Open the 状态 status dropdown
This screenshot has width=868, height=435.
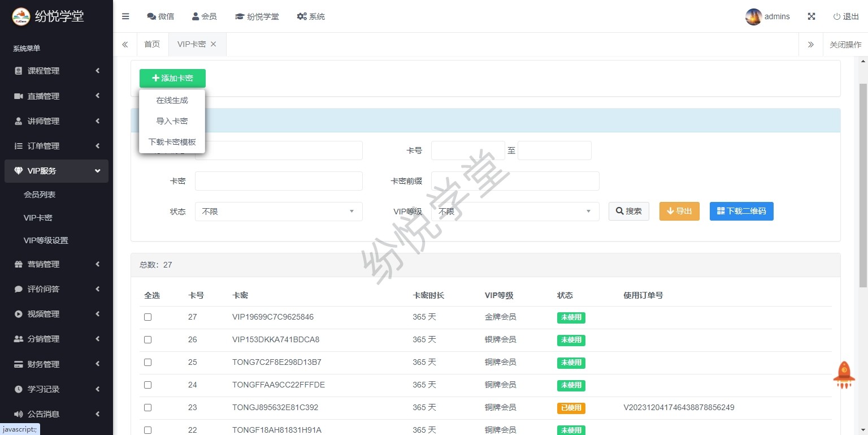coord(279,212)
